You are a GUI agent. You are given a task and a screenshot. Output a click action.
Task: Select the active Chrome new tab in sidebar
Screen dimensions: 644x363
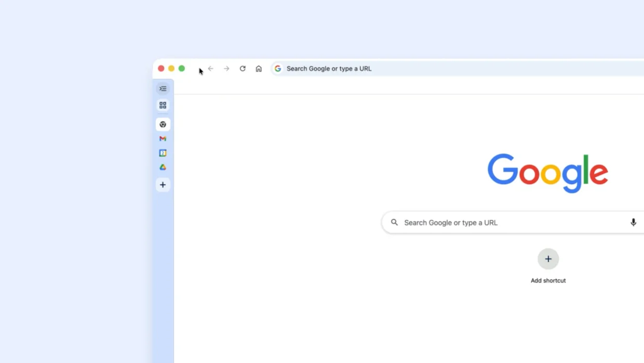163,124
